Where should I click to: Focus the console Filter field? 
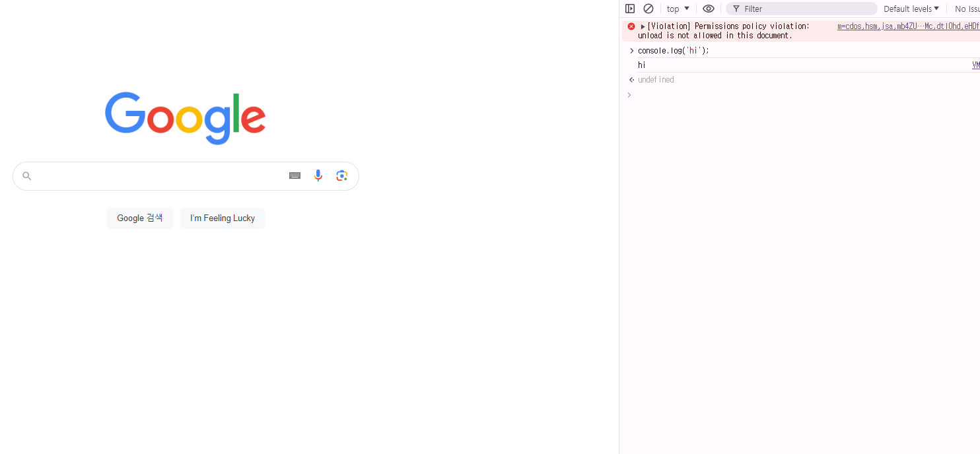click(x=802, y=9)
